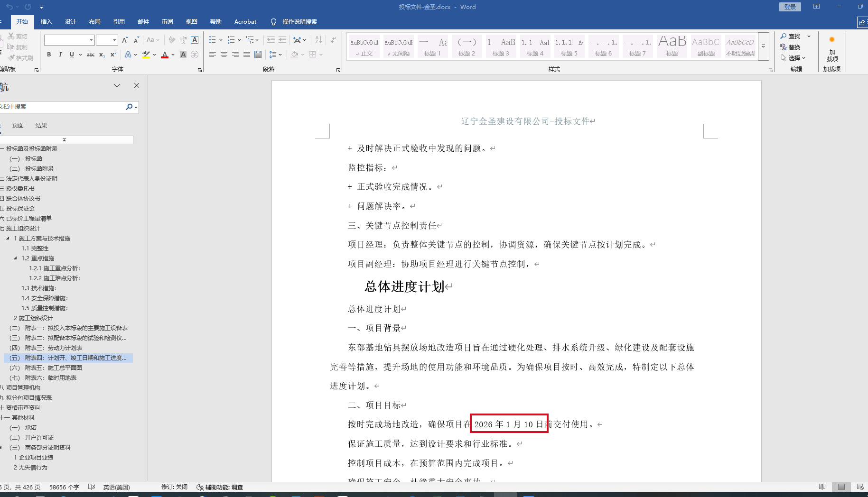Expand the styles gallery
The height and width of the screenshot is (497, 868).
(763, 46)
